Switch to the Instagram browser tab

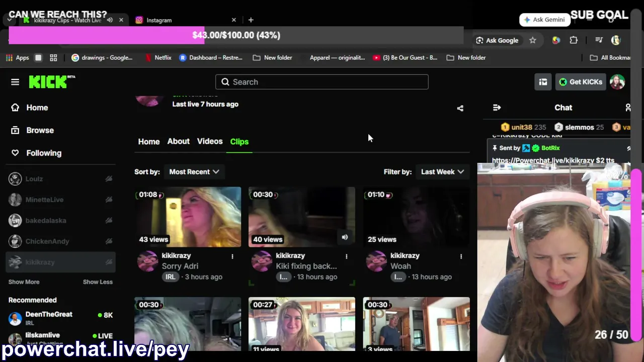pos(184,20)
